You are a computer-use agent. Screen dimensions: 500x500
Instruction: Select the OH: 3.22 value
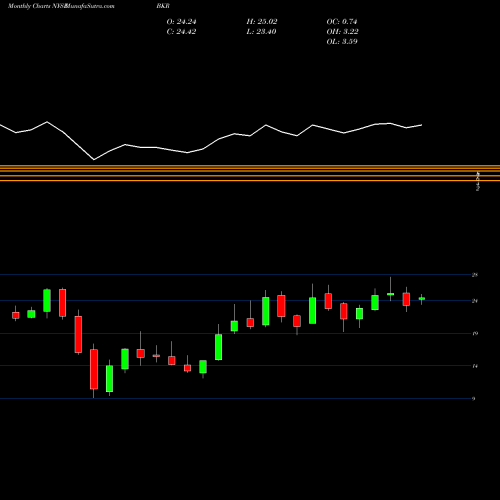pyautogui.click(x=343, y=32)
